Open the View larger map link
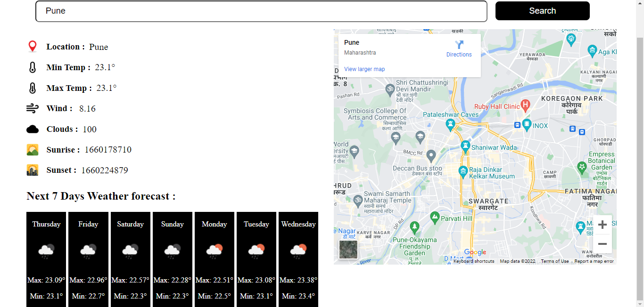This screenshot has width=644, height=307. (364, 69)
